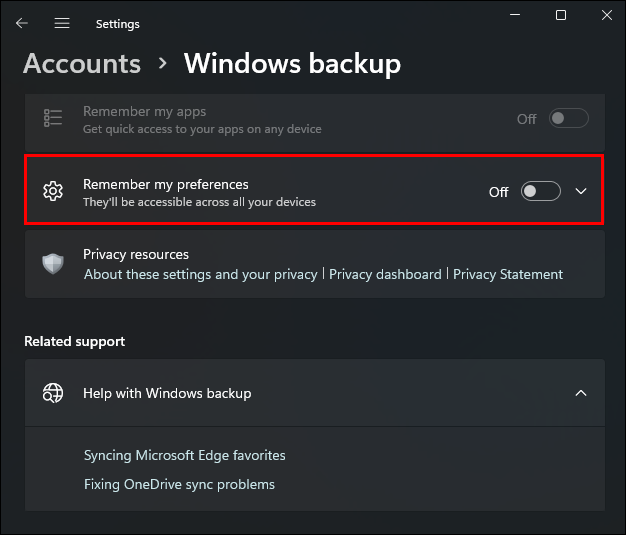The height and width of the screenshot is (535, 626).
Task: Open the hamburger navigation menu
Action: pyautogui.click(x=62, y=23)
